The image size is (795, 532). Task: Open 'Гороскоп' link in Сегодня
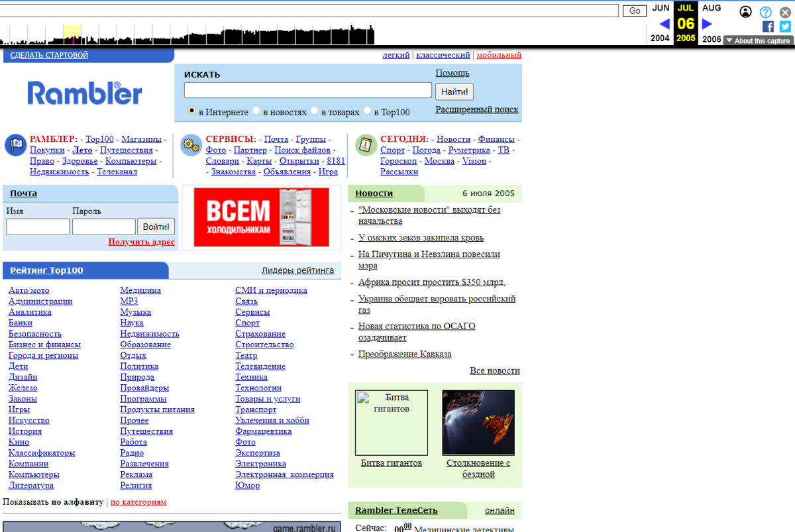click(399, 161)
